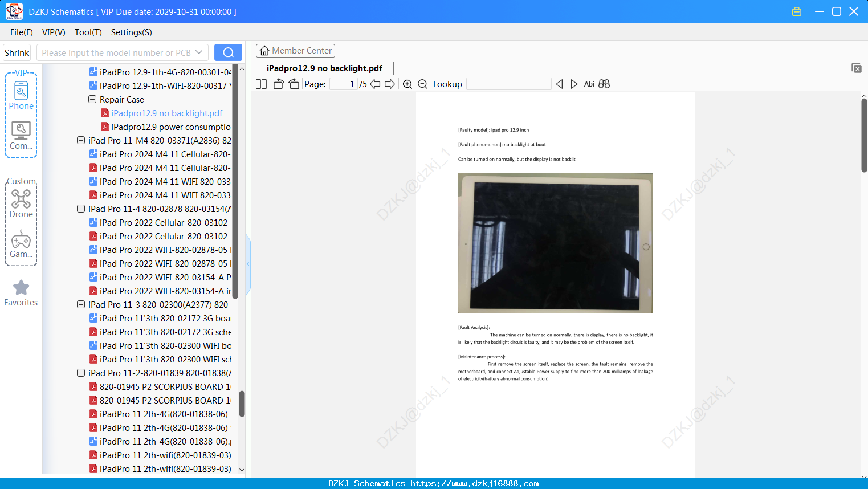The width and height of the screenshot is (868, 489).
Task: Open the Settings(S) menu
Action: 132,32
